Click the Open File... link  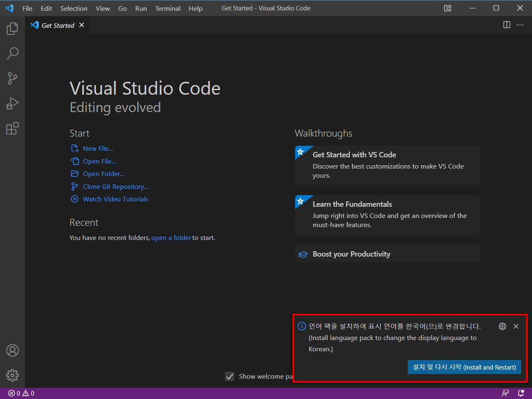(x=99, y=162)
